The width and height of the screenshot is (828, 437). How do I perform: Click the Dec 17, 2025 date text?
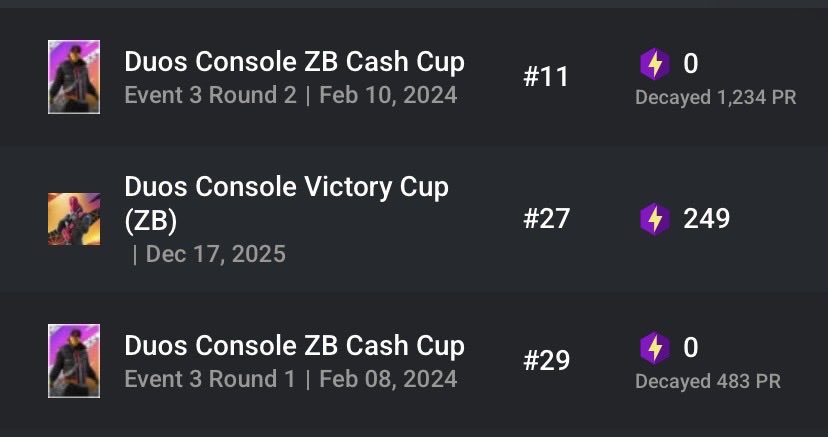click(215, 254)
